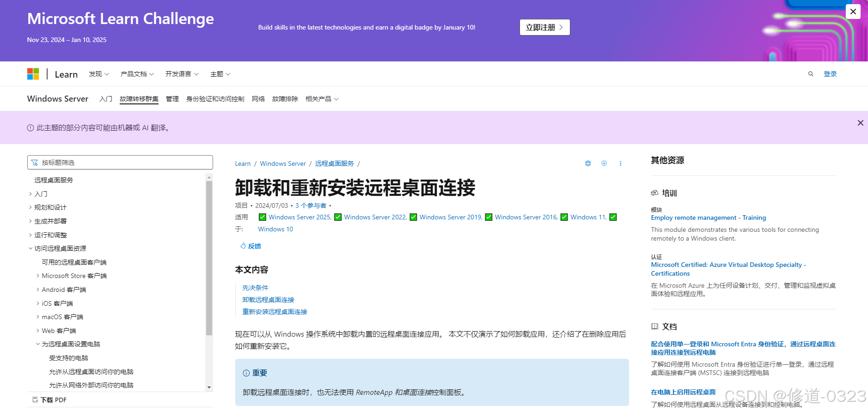Select the 管理 tab

[x=172, y=99]
